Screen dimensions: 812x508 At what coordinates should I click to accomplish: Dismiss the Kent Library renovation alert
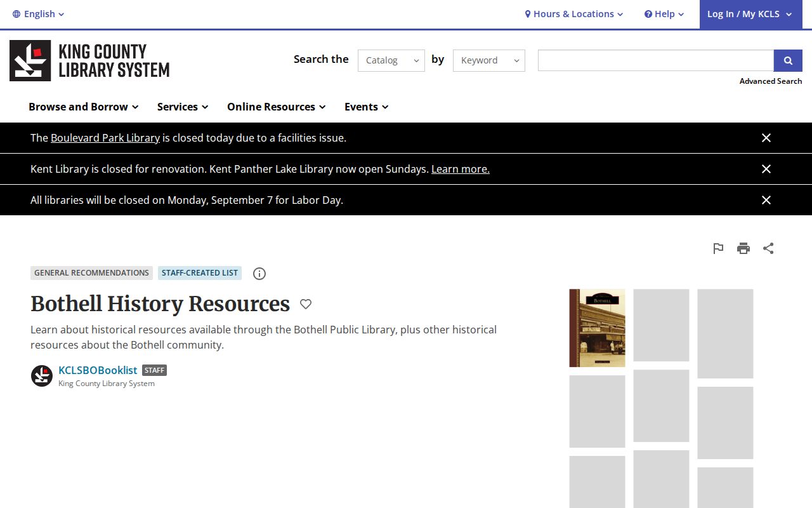[766, 169]
